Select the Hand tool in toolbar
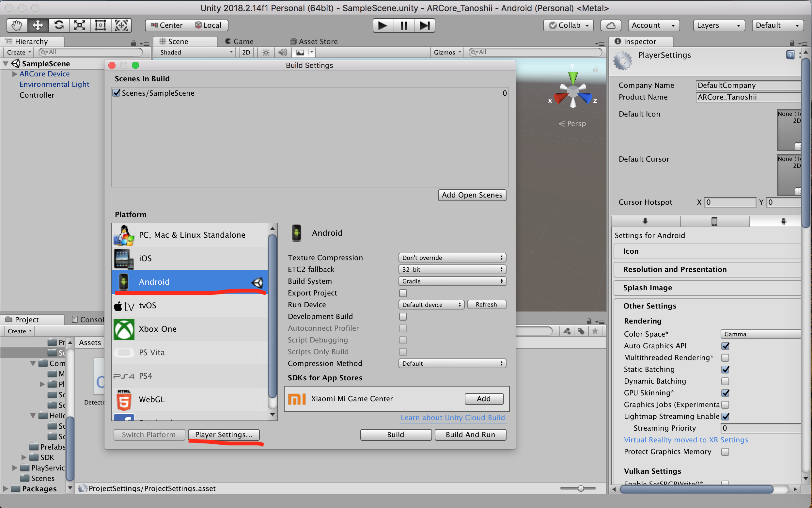 (x=17, y=25)
